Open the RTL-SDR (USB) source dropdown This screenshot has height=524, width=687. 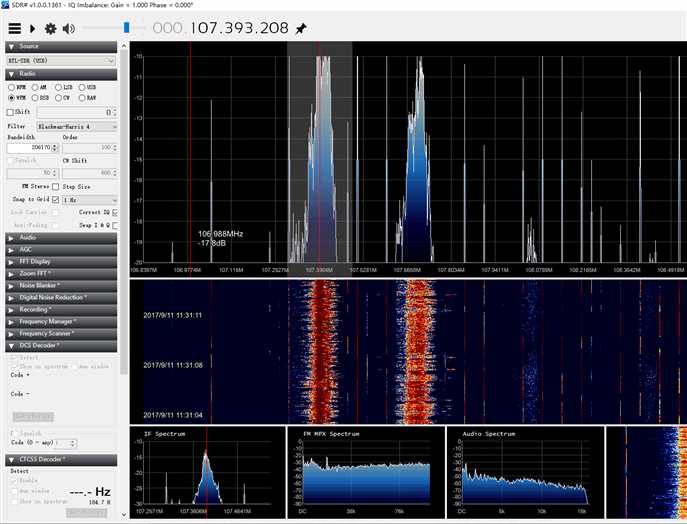pyautogui.click(x=62, y=60)
